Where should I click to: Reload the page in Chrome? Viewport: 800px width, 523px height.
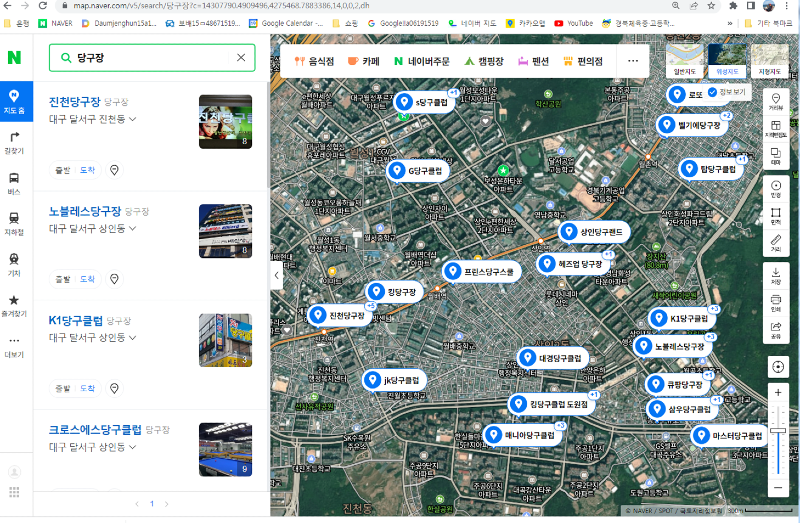coord(43,6)
